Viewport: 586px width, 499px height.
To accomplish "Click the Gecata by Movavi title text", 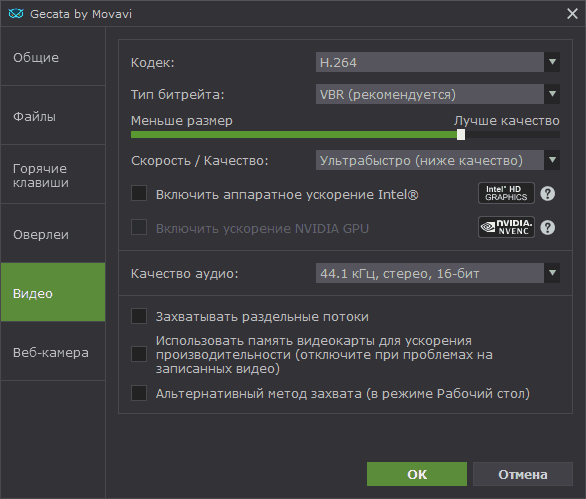I will (x=81, y=14).
